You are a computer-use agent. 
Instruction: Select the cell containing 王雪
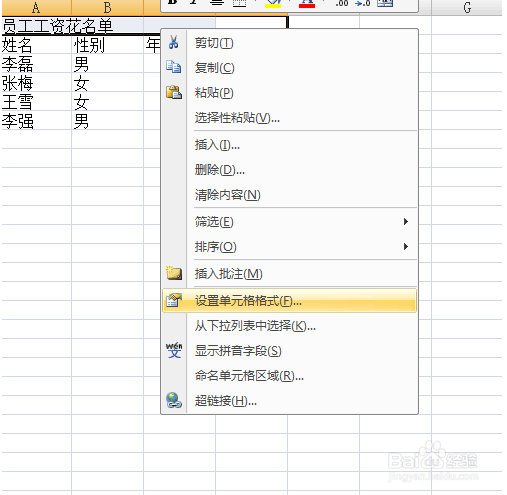(36, 101)
